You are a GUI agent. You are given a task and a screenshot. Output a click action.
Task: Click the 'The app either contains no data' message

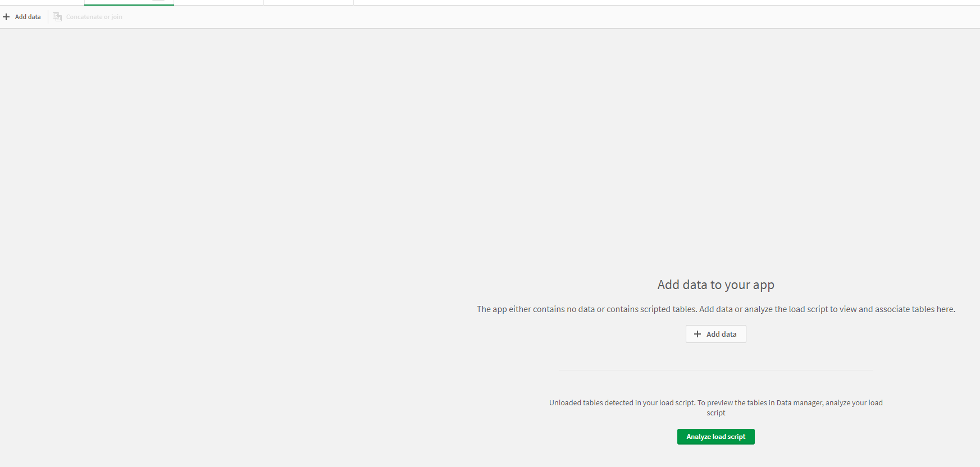tap(715, 309)
